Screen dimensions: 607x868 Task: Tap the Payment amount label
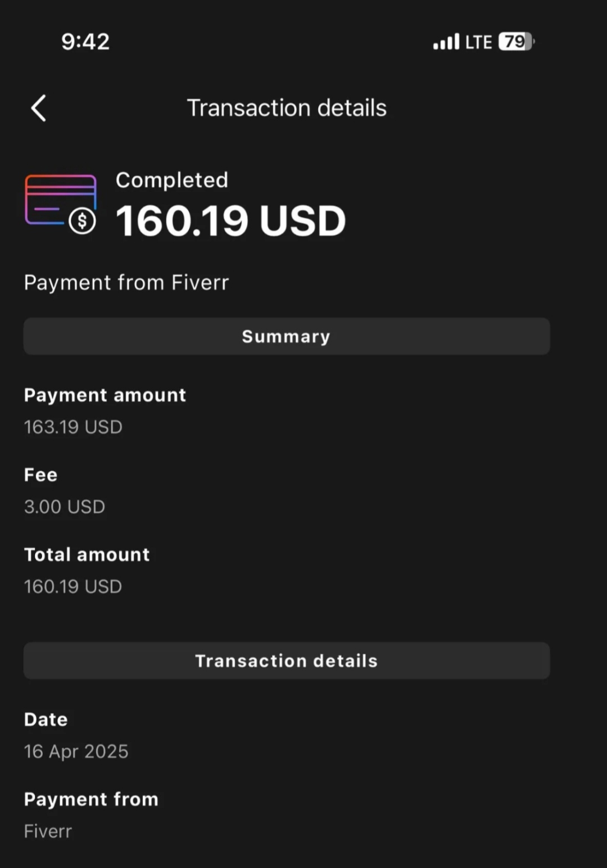[x=105, y=395]
